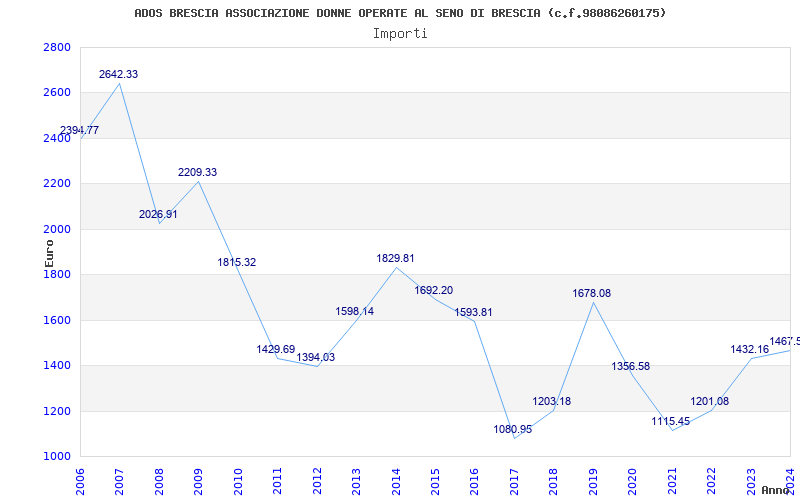This screenshot has width=800, height=500.
Task: Click the Euro axis label
Action: pyautogui.click(x=49, y=253)
